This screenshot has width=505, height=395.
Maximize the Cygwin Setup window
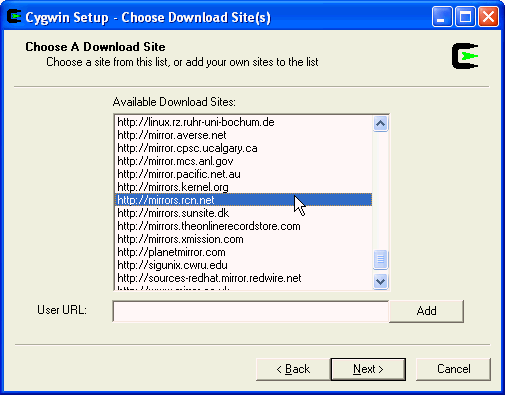465,17
